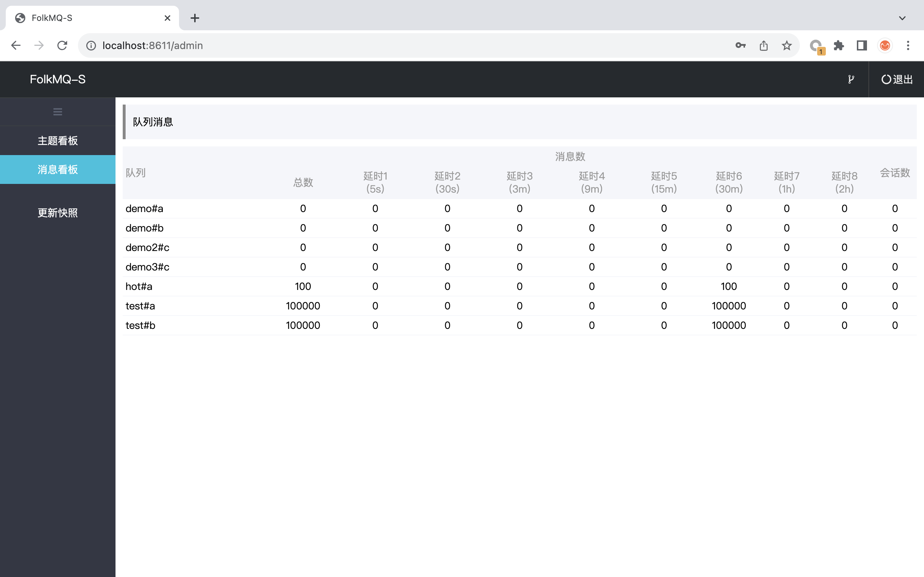Click the site info icon in the address bar
The image size is (924, 577).
(91, 45)
